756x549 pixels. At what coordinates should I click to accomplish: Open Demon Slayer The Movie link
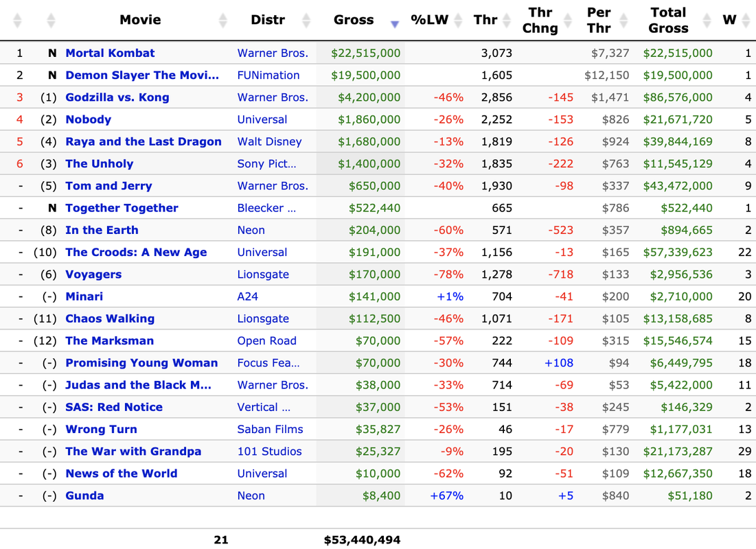pyautogui.click(x=142, y=75)
